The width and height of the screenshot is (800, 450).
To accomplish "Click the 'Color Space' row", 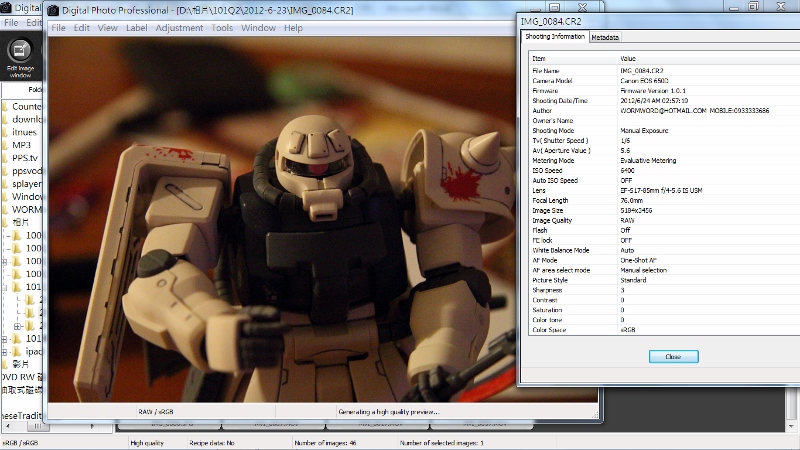I will pos(664,330).
